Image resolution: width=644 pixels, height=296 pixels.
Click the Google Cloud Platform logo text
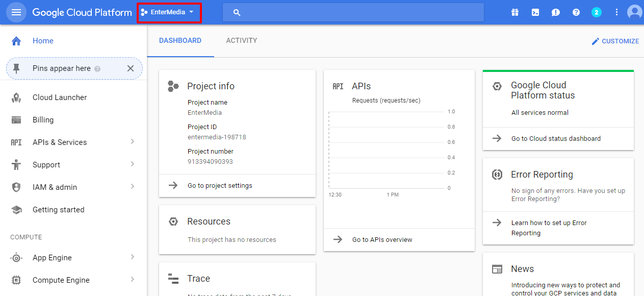[82, 12]
